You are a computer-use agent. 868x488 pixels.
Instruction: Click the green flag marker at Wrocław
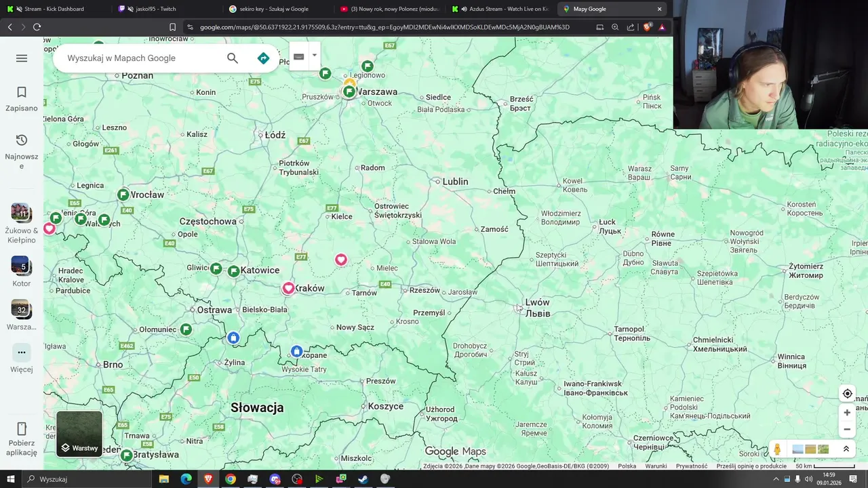coord(123,195)
